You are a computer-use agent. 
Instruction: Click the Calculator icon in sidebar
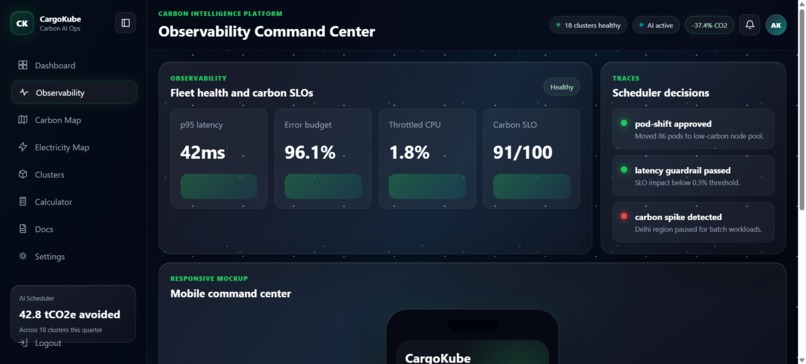[23, 202]
